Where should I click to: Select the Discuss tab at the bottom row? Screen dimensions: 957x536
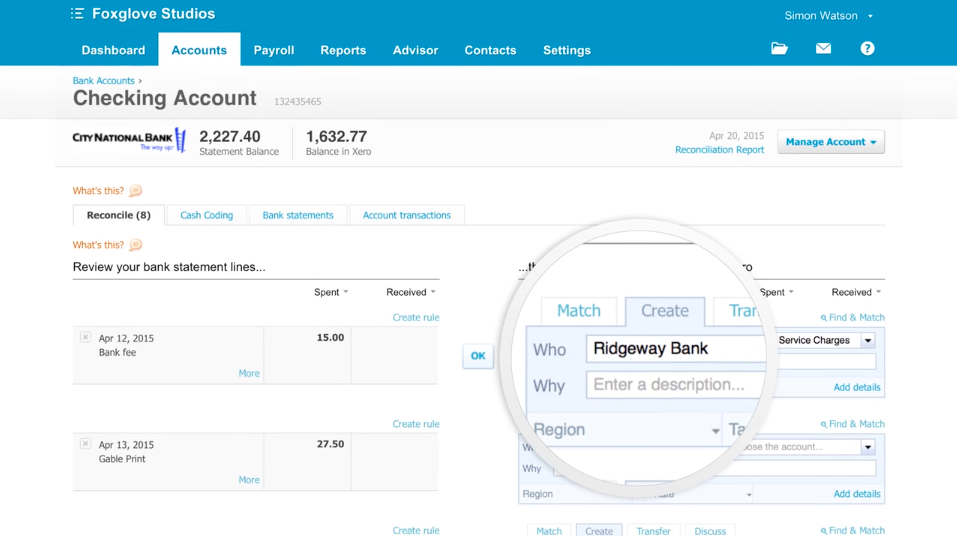click(710, 531)
